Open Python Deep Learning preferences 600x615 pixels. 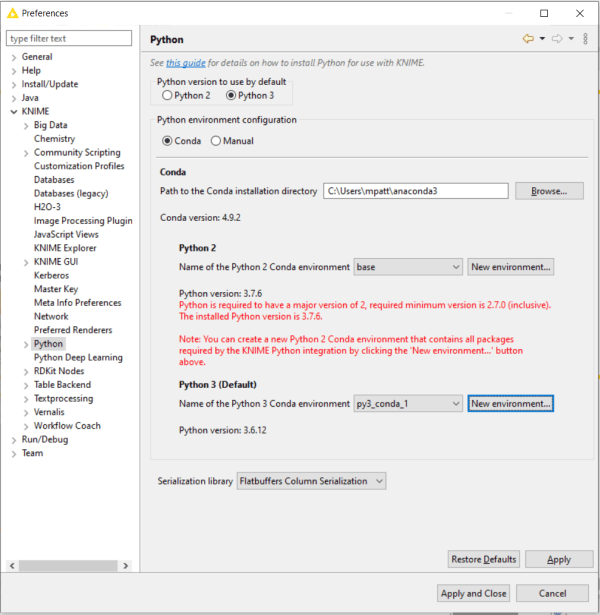pos(78,357)
